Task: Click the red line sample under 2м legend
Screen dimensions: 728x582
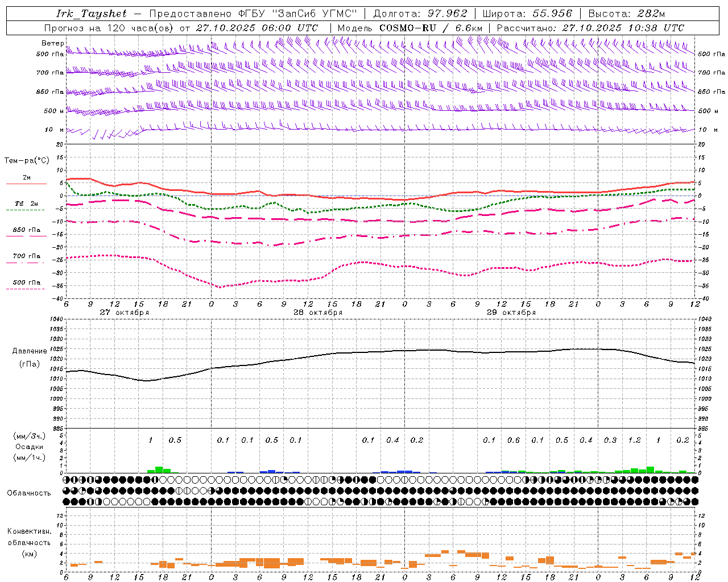Action: 26,184
